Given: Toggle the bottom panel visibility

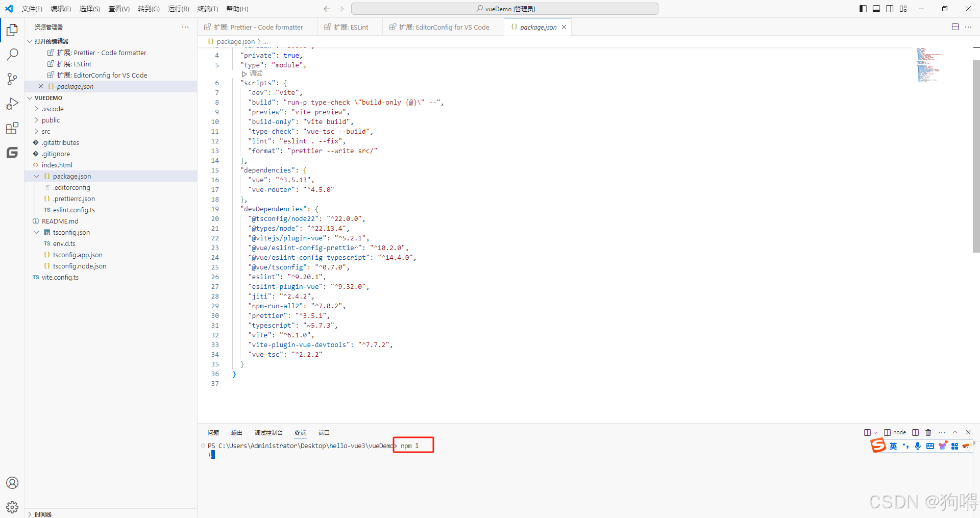Looking at the screenshot, I should (x=876, y=8).
